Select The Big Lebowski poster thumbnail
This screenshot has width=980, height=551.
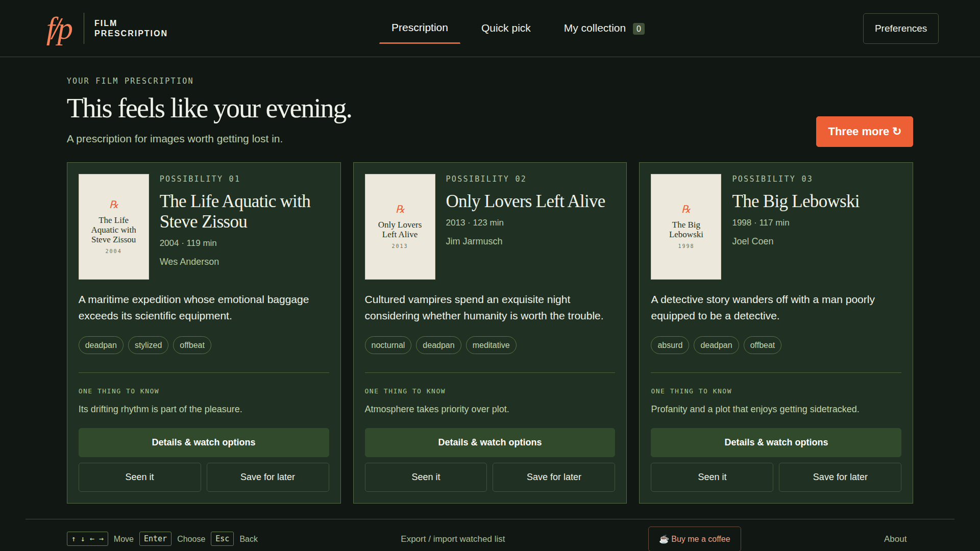tap(686, 227)
